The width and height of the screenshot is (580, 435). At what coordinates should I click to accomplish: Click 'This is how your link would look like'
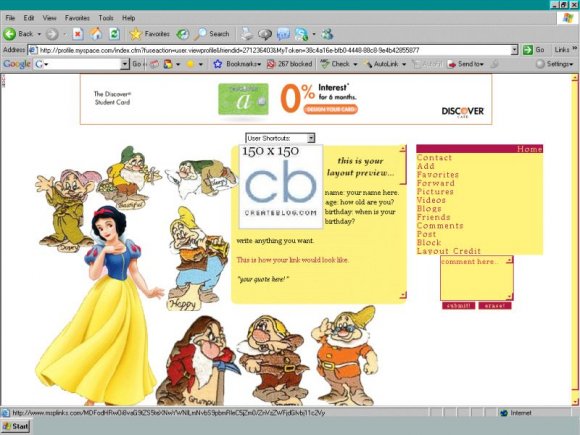click(292, 260)
